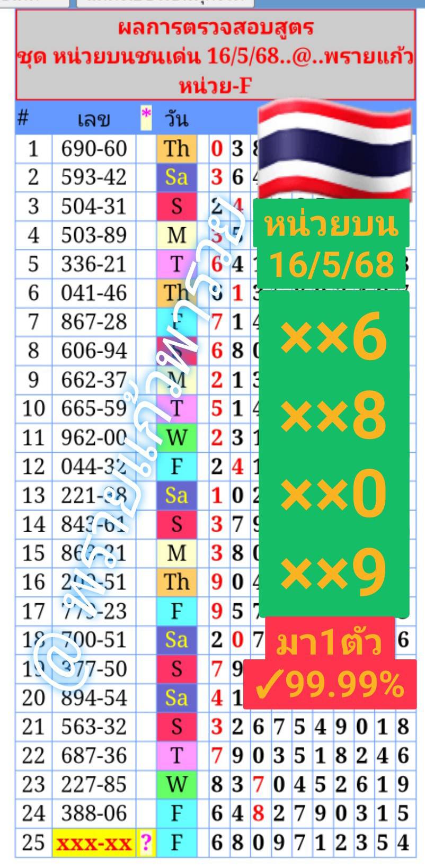Click the green ××9 prediction number
This screenshot has height=868, width=425.
click(x=333, y=572)
